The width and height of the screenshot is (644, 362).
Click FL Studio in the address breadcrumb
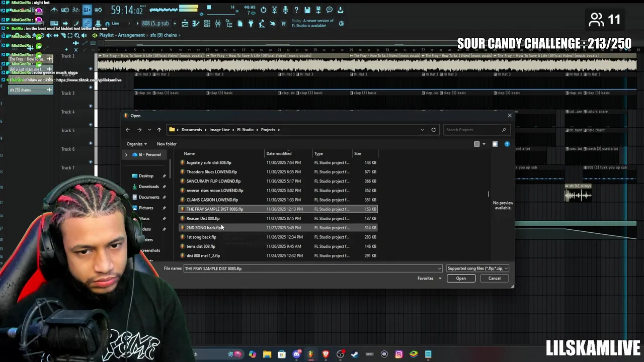(246, 130)
